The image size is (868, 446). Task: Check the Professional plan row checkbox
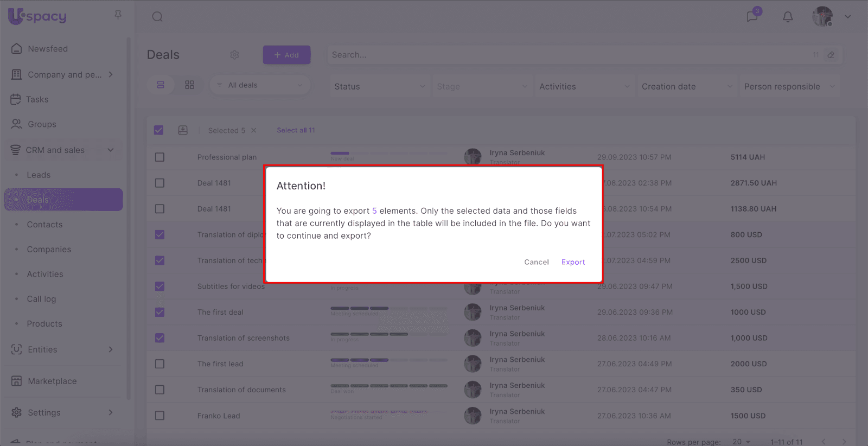click(159, 157)
